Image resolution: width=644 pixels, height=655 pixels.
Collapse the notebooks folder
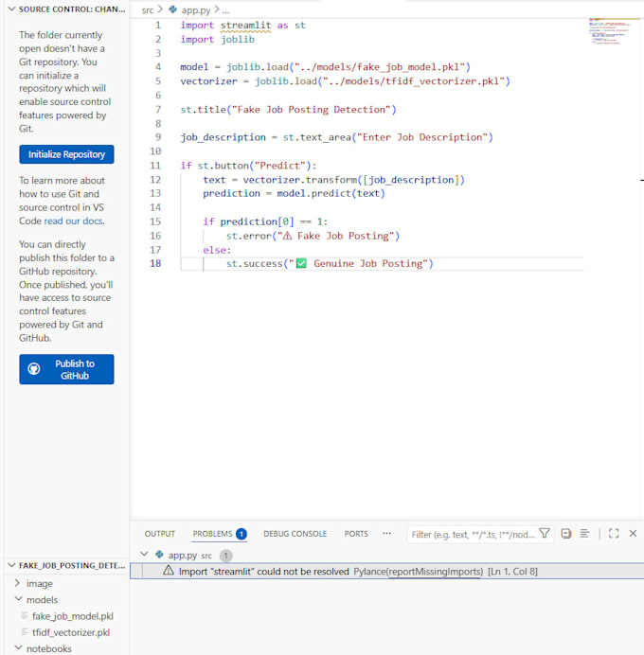click(49, 648)
